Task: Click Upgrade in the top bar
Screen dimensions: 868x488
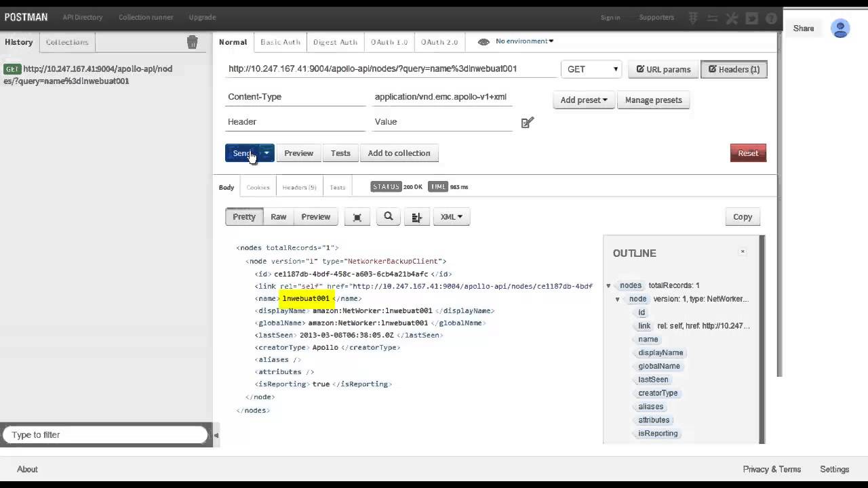Action: [202, 17]
